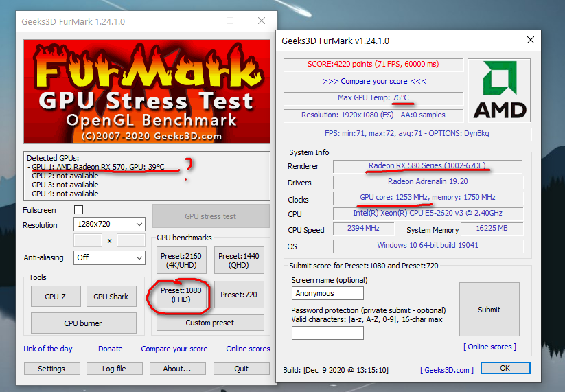The width and height of the screenshot is (565, 392).
Task: Click the Screen name Anonymous field
Action: pos(327,293)
